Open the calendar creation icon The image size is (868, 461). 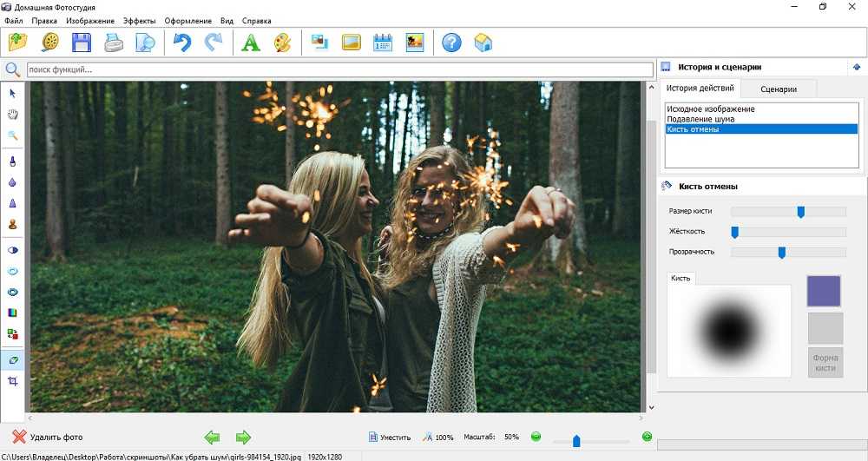click(383, 42)
